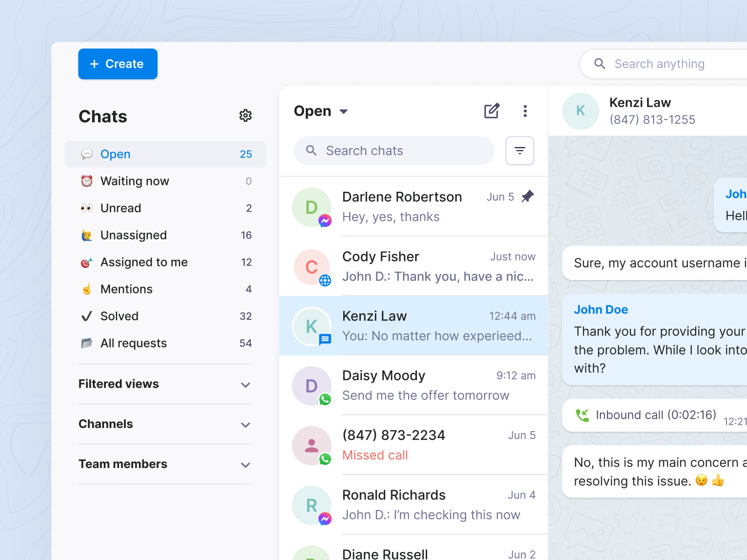Compose a new chat message
This screenshot has height=560, width=747.
[492, 111]
